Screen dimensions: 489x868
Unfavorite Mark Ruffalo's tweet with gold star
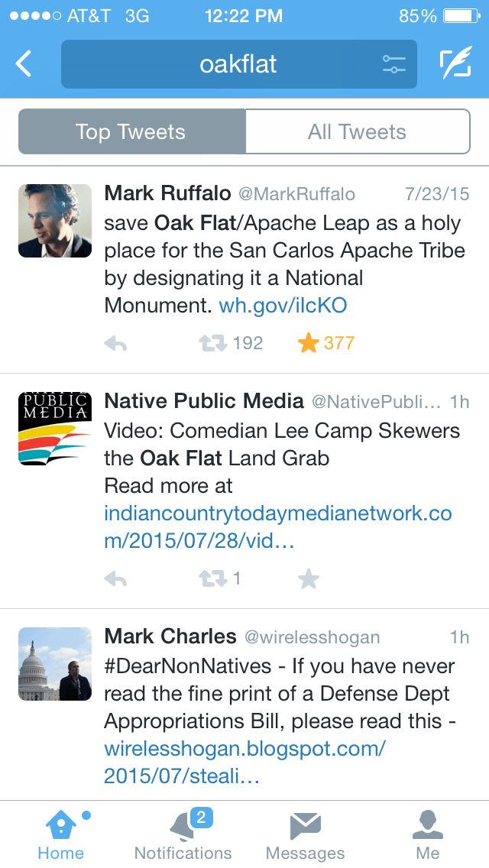309,344
